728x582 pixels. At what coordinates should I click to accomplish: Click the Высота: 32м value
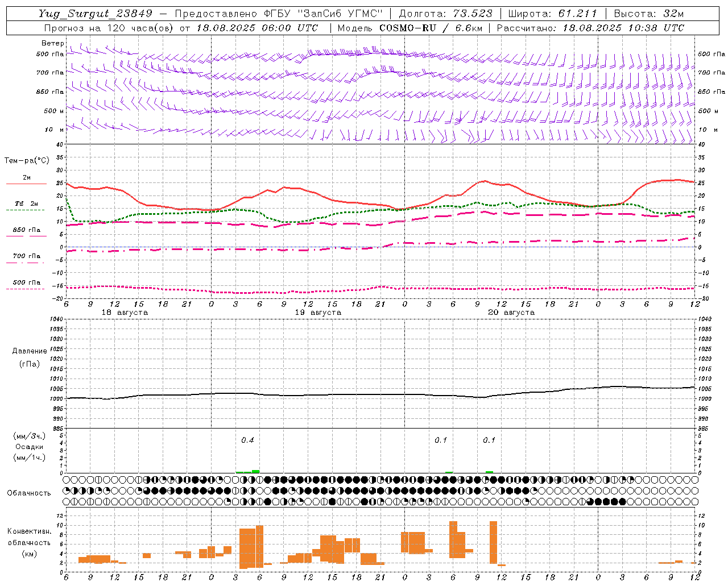tap(649, 14)
